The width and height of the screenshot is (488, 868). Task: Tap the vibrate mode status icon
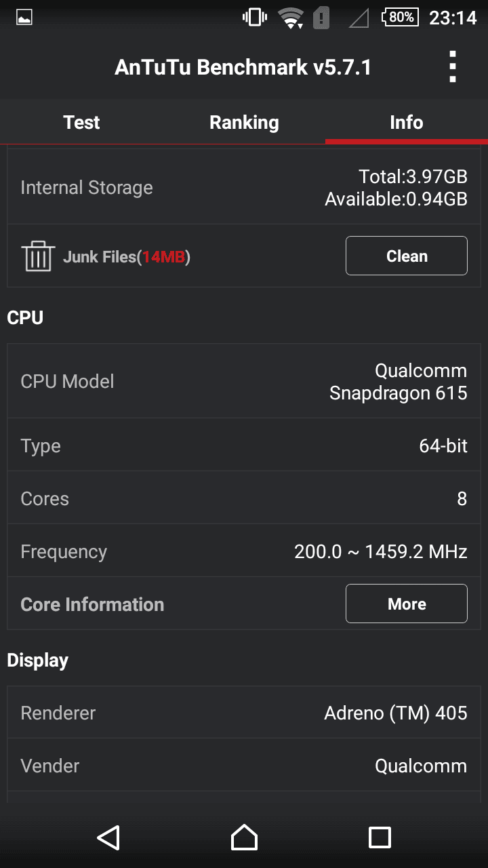pyautogui.click(x=254, y=18)
